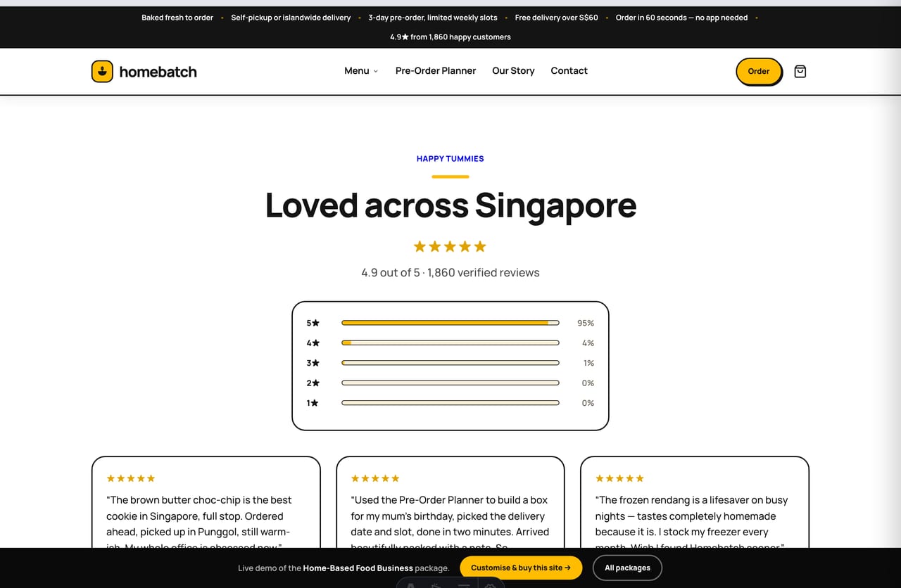Click the 1% percentage value
Image resolution: width=901 pixels, height=588 pixels.
pyautogui.click(x=588, y=363)
